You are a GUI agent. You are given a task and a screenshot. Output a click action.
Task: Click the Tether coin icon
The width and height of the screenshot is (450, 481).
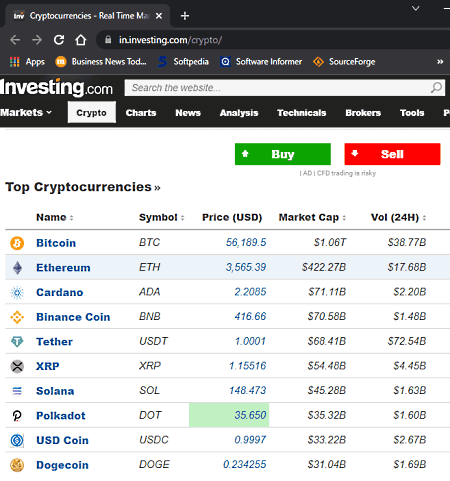(17, 342)
